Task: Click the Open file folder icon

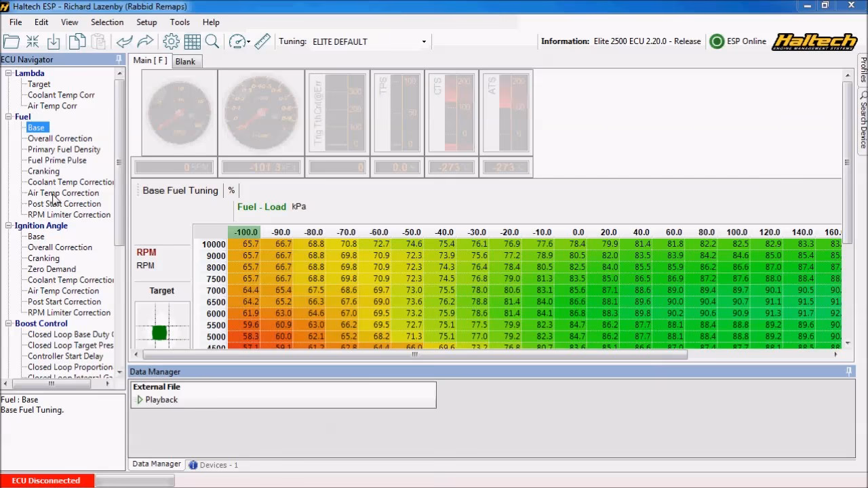Action: point(11,41)
